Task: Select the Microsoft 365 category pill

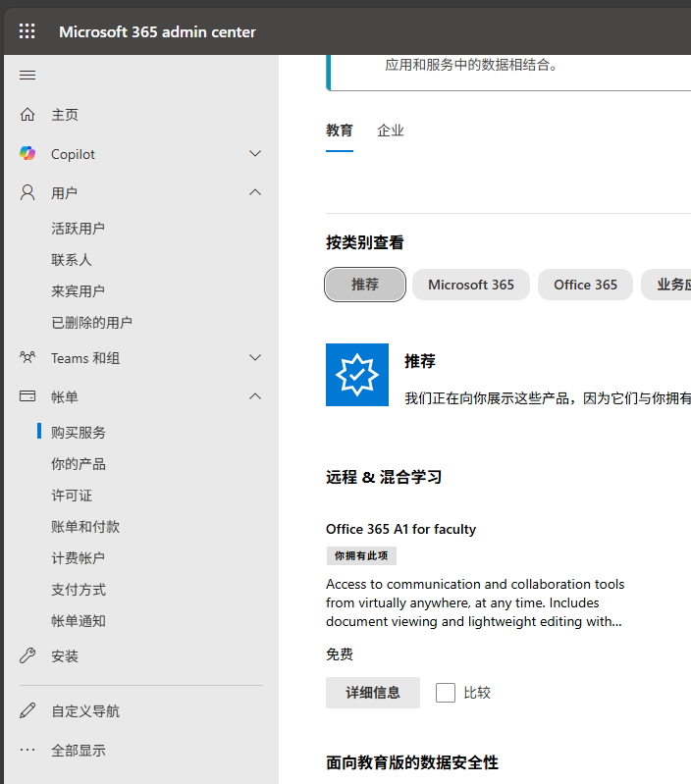Action: click(471, 285)
